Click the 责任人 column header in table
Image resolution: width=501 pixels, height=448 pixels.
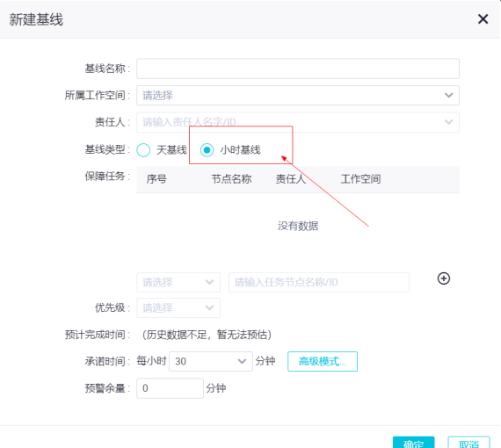[291, 179]
